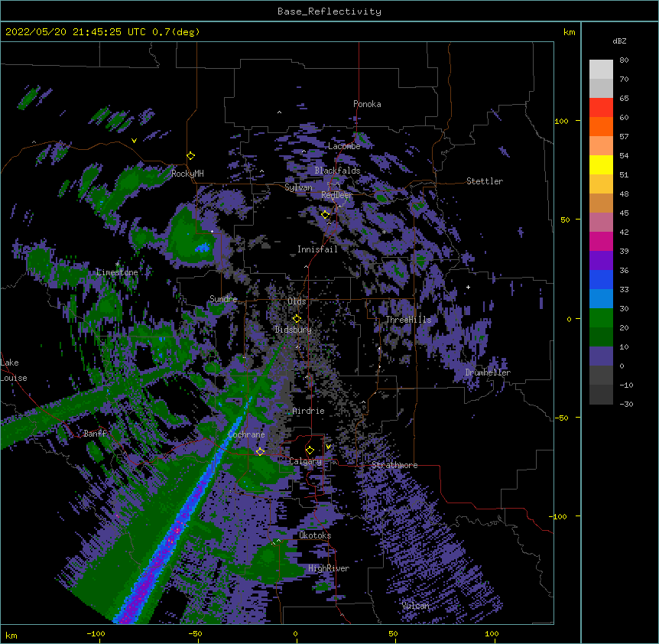The height and width of the screenshot is (644, 659).
Task: Click the Stettler city label
Action: (485, 181)
